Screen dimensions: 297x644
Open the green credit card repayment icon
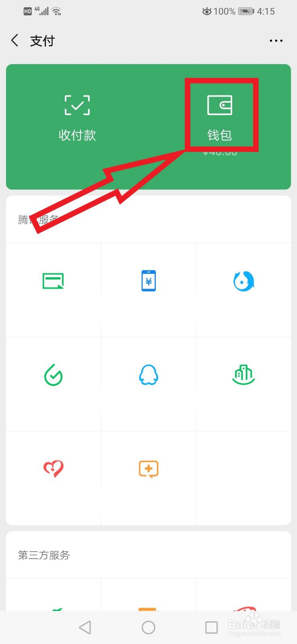pyautogui.click(x=54, y=281)
